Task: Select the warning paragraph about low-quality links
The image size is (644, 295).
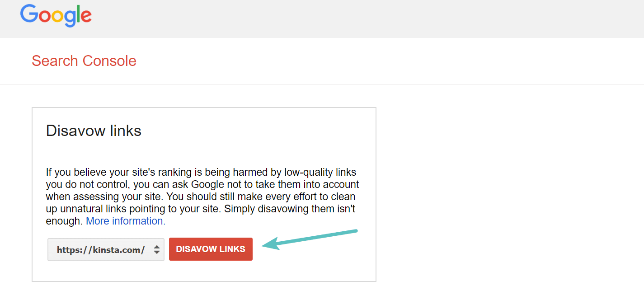Action: point(202,196)
